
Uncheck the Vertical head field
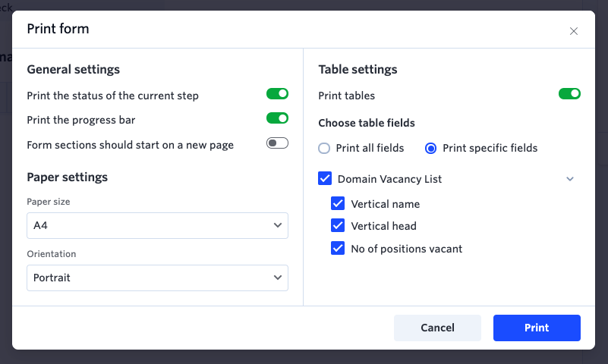[338, 225]
